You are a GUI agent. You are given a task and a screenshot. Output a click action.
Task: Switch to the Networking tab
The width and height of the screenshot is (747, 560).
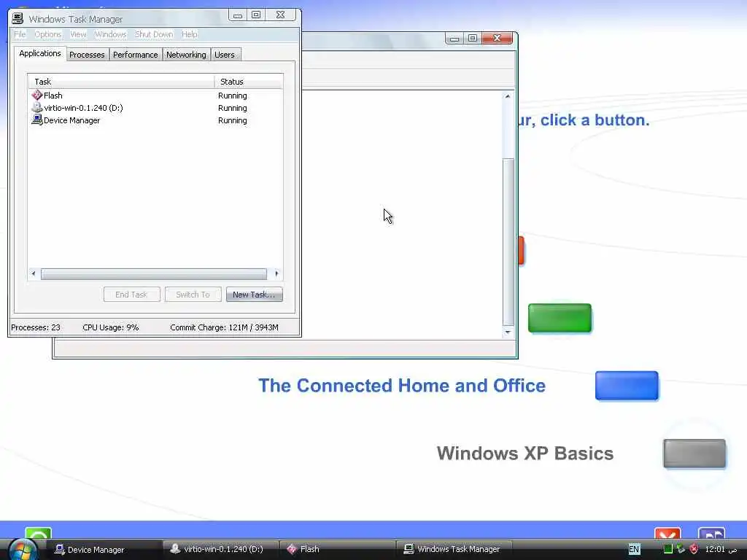[186, 55]
